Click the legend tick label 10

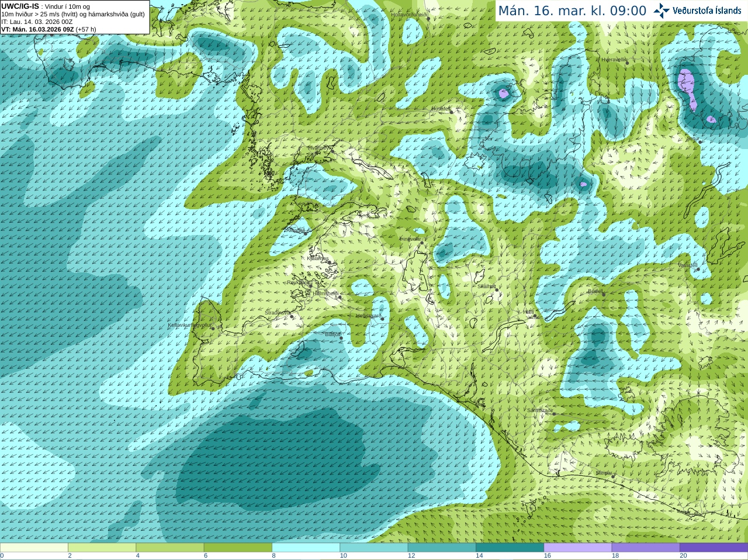(x=343, y=556)
